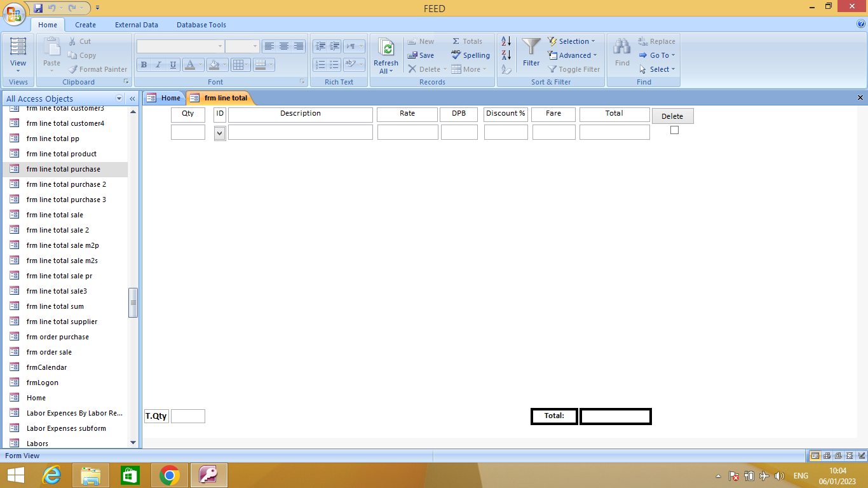Click the Clear All Sorts icon
This screenshot has width=868, height=488.
506,69
